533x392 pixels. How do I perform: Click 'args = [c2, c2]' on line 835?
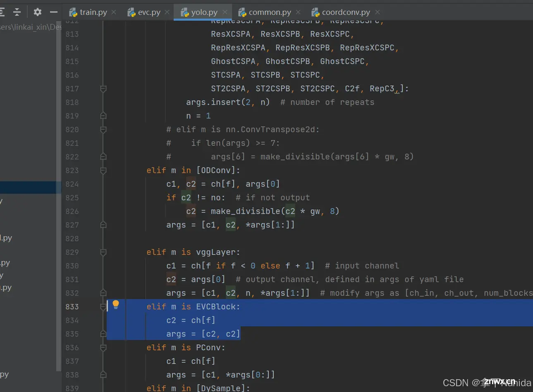tap(203, 334)
